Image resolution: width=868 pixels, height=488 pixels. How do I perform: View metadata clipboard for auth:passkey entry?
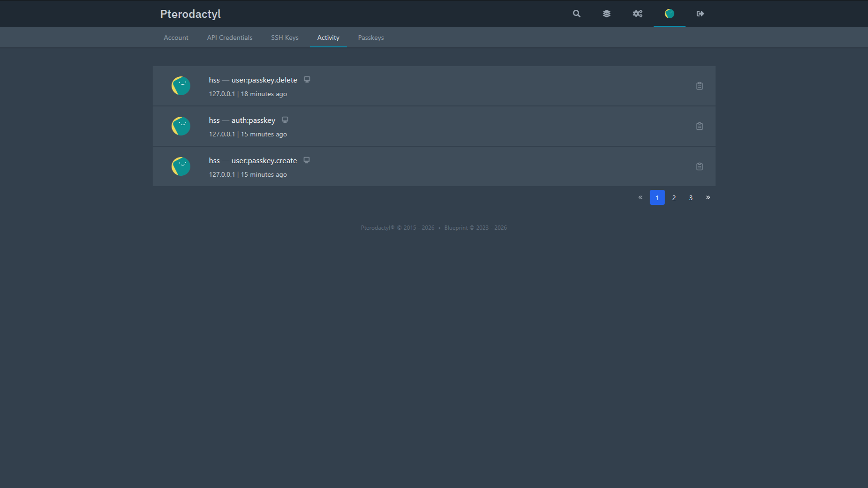pyautogui.click(x=699, y=126)
